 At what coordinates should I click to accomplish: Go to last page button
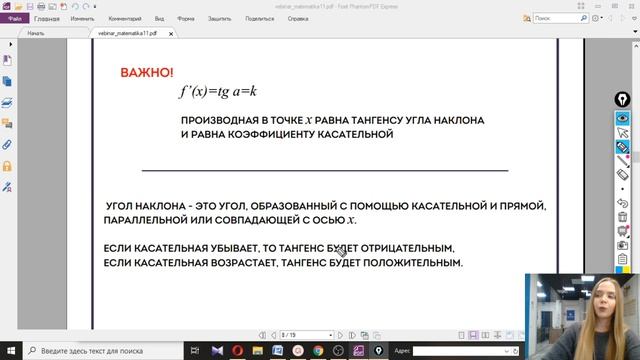coord(352,335)
